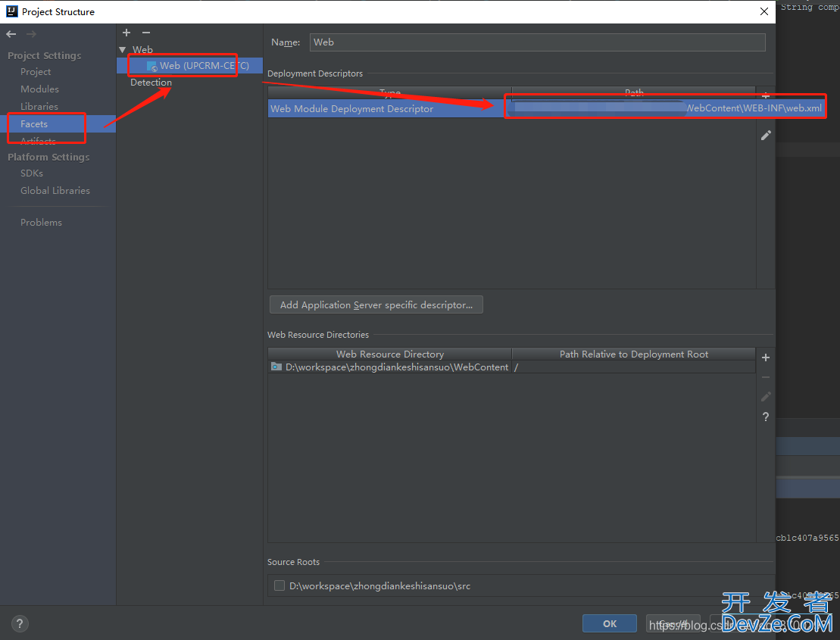Select the Web (UPCRM-CETC) facet
Viewport: 840px width, 640px height.
(189, 65)
